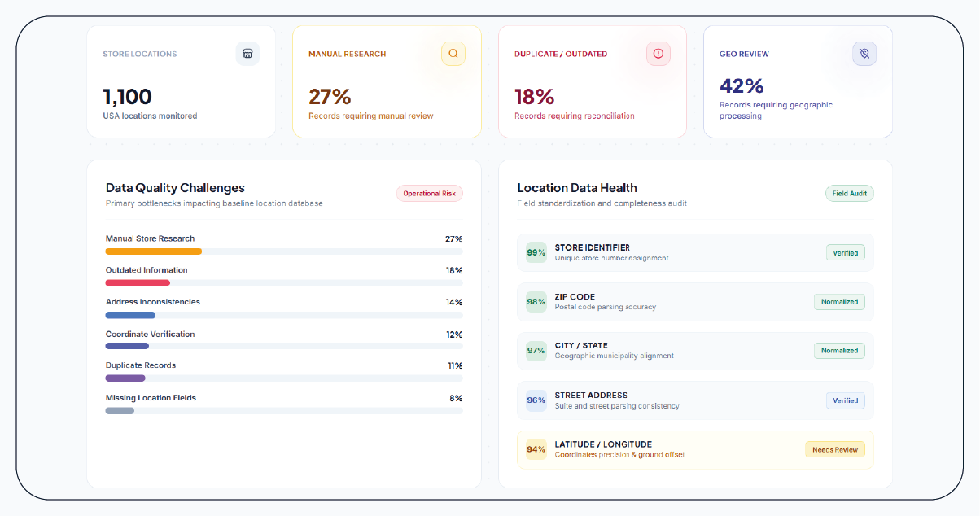This screenshot has width=980, height=516.
Task: Click the "8%" value for Missing Location Fields
Action: (x=456, y=398)
